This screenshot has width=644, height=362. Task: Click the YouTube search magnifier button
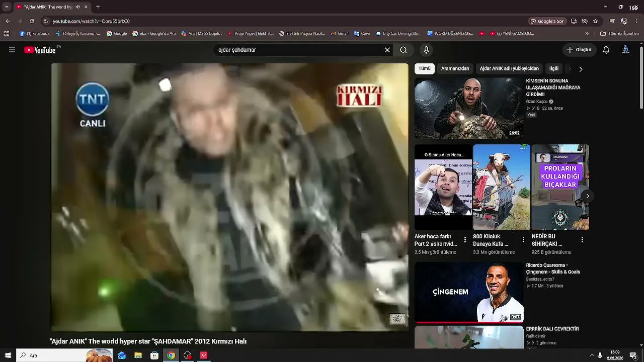coord(404,50)
